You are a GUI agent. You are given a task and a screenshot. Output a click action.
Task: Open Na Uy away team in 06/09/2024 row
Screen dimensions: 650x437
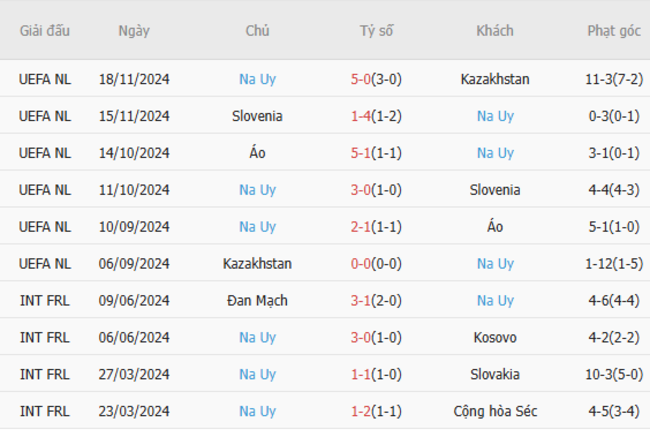[495, 264]
